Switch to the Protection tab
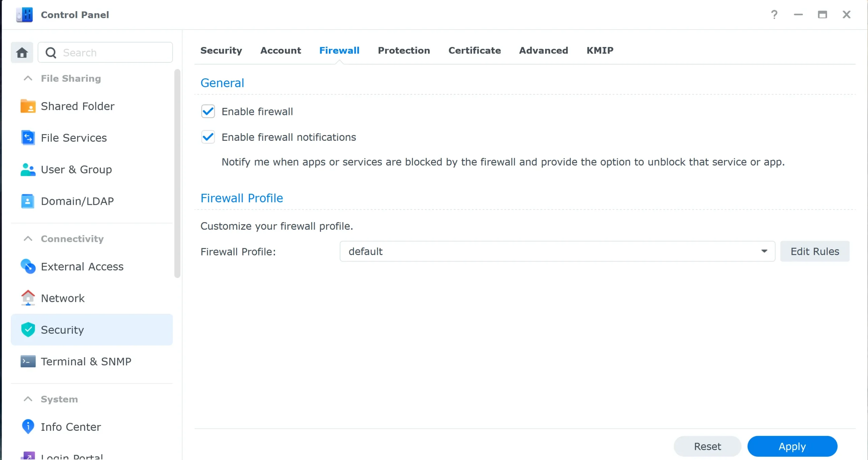Screen dimensions: 868x460 [x=403, y=50]
